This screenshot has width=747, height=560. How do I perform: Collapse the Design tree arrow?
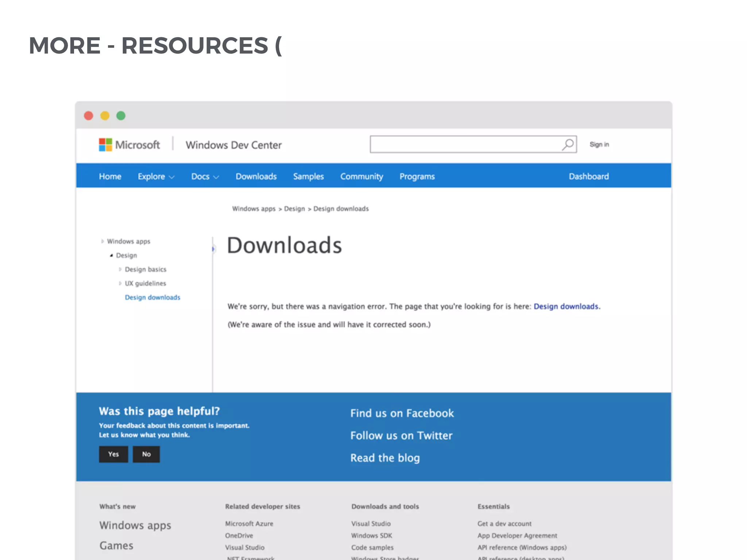click(x=111, y=255)
